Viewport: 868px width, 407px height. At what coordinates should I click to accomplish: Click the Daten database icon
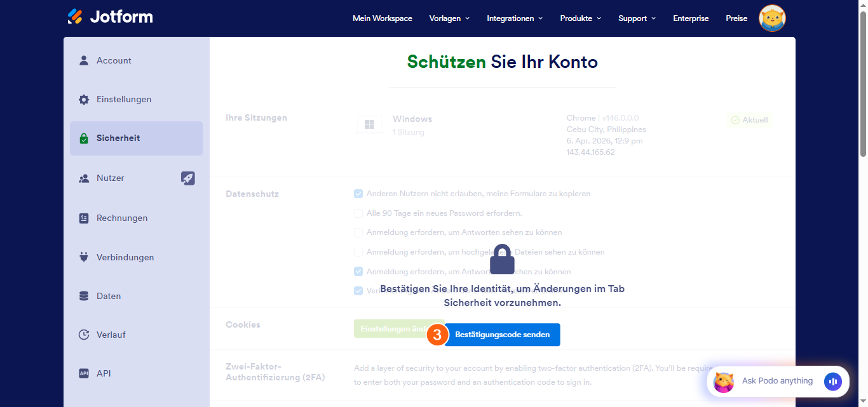[x=83, y=295]
